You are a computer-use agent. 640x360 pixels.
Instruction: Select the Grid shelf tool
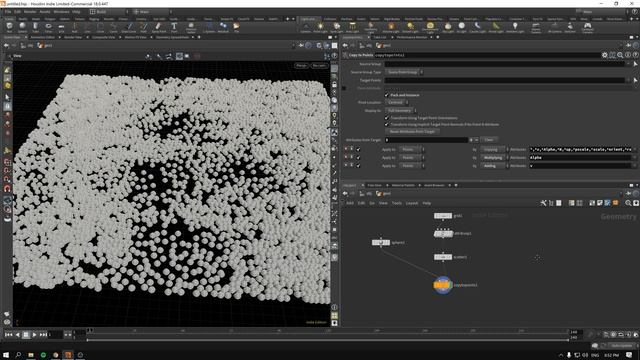click(x=61, y=27)
